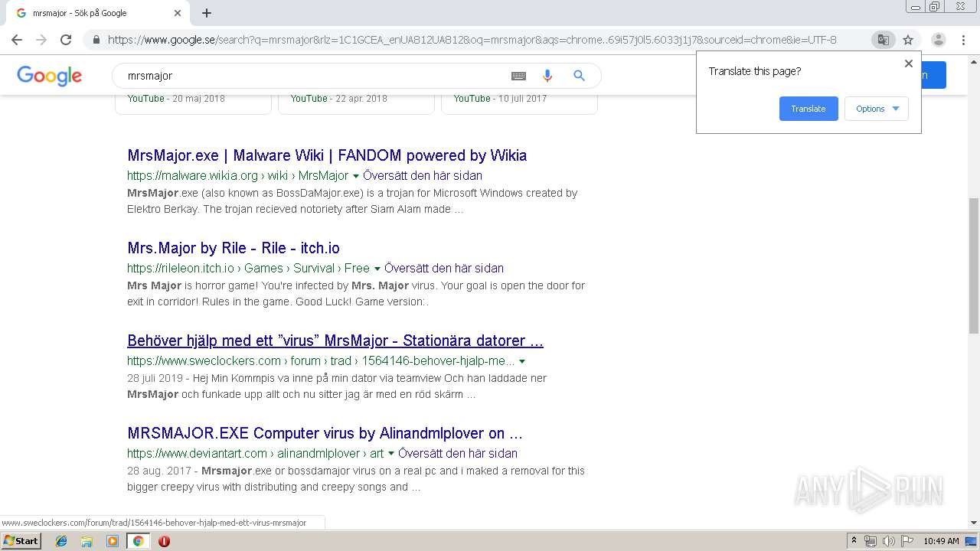Click the browser forward arrow
Screen dimensions: 980x551
click(41, 40)
